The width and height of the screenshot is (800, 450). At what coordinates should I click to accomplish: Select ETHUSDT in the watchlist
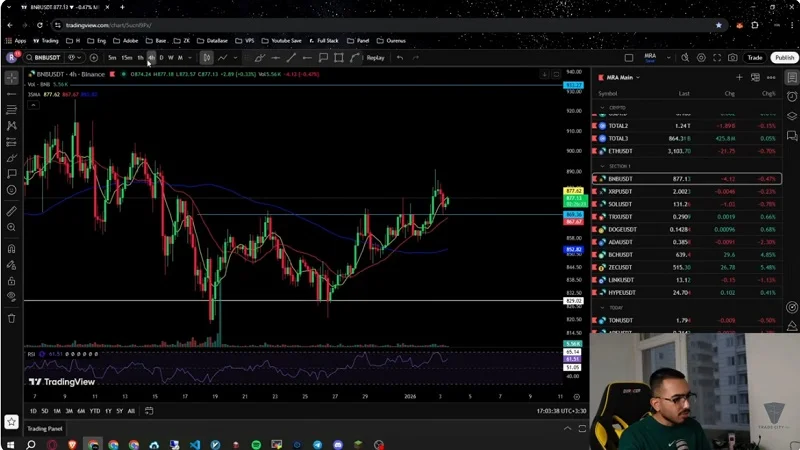coord(625,150)
